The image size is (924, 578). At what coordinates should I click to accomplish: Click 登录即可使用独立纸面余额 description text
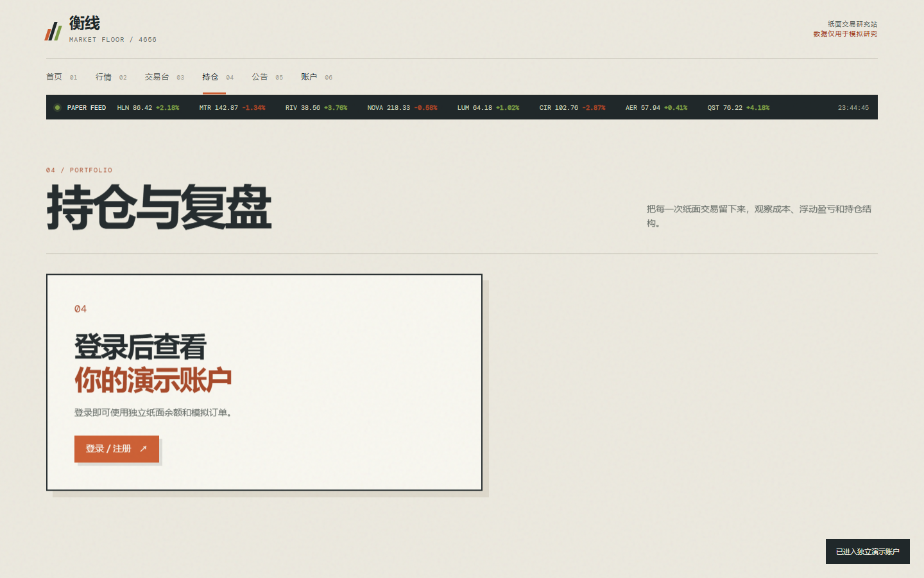coord(153,413)
